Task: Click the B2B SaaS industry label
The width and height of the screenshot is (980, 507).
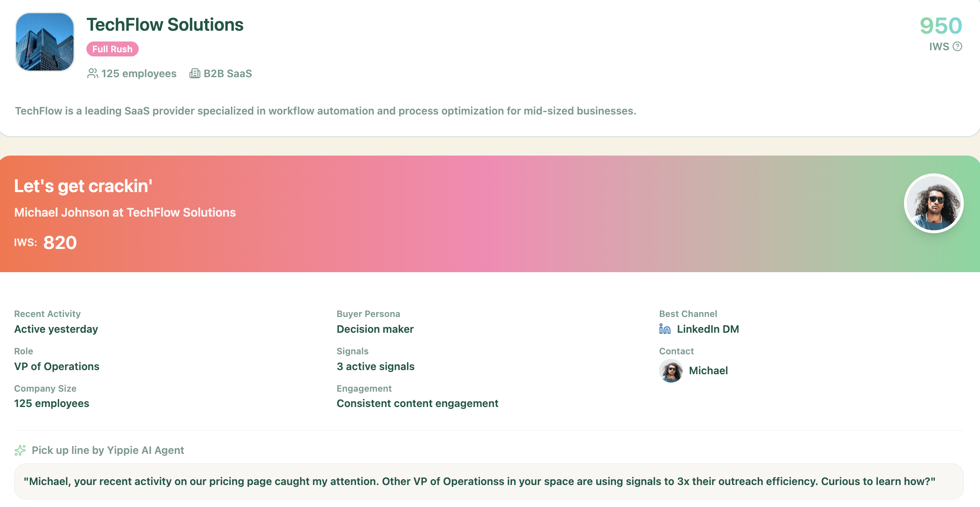Action: [x=228, y=73]
